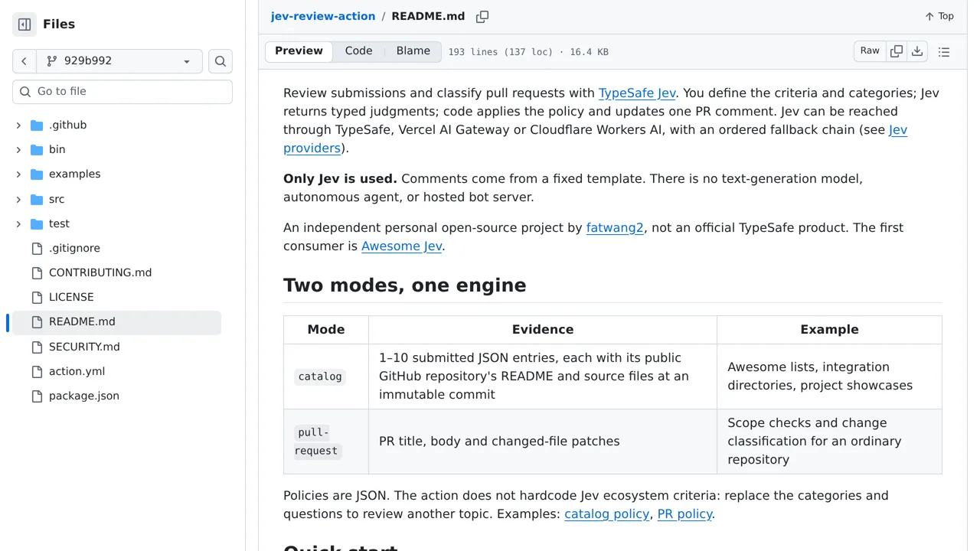Screen dimensions: 980x551
Task: Click the README.md breadcrumb filename
Action: (428, 16)
